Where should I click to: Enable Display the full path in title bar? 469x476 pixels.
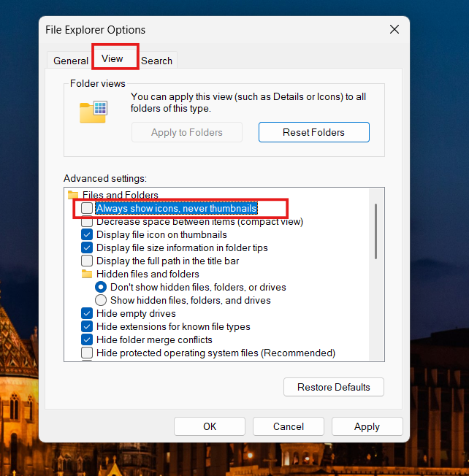point(87,261)
